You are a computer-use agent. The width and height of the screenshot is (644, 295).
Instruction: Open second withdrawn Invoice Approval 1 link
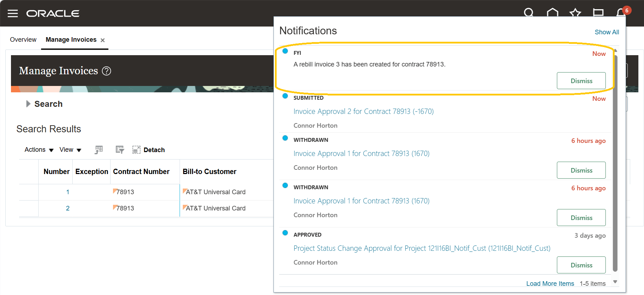tap(361, 201)
